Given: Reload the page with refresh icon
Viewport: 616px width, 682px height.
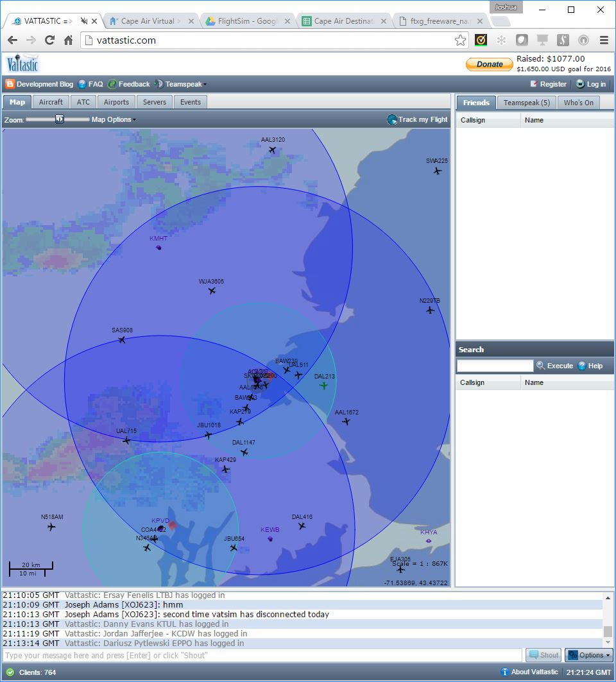Looking at the screenshot, I should 49,40.
